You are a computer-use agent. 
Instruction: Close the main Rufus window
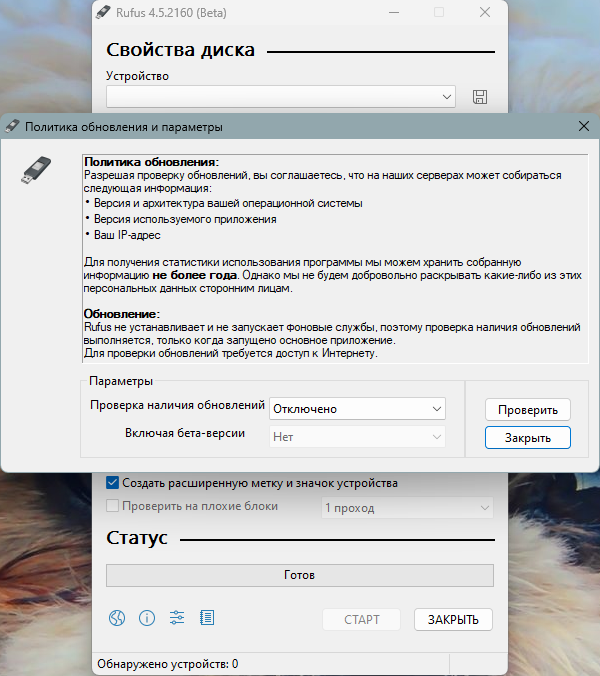485,13
